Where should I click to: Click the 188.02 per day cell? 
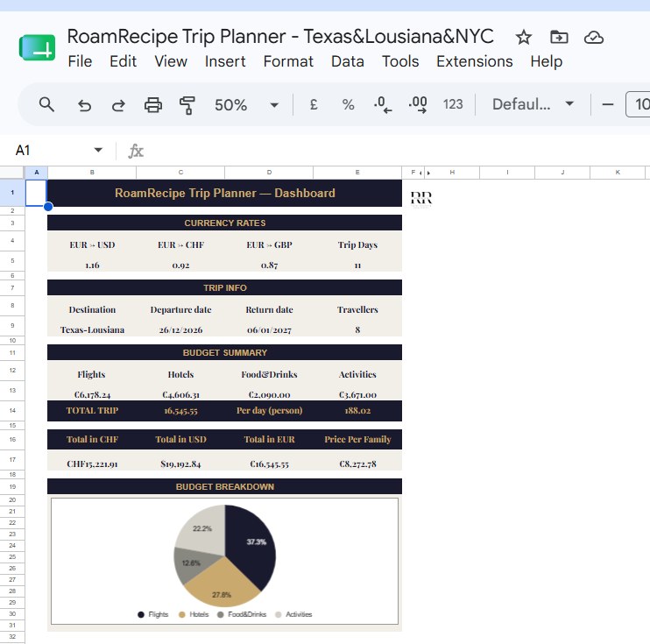[x=357, y=411]
